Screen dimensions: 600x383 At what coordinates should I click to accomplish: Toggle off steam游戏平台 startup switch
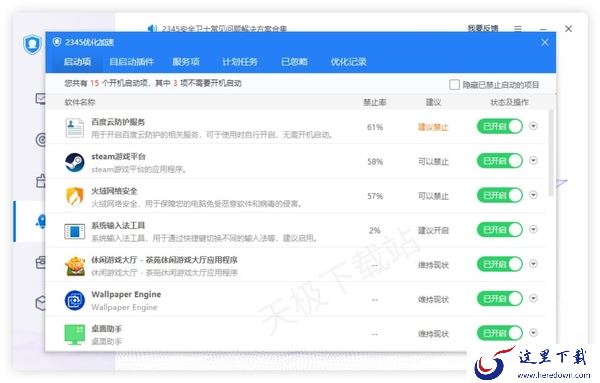click(x=500, y=161)
